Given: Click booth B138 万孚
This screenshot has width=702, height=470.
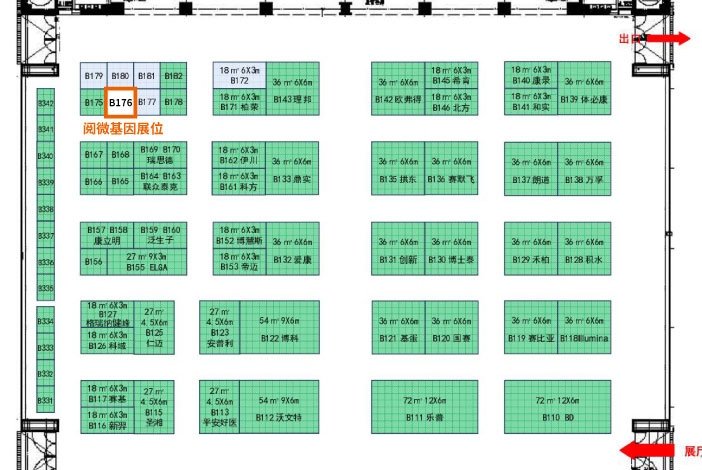Looking at the screenshot, I should pyautogui.click(x=583, y=168).
